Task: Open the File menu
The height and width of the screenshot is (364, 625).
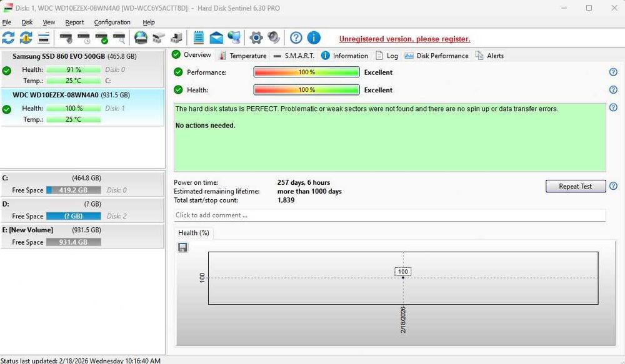Action: (x=7, y=22)
